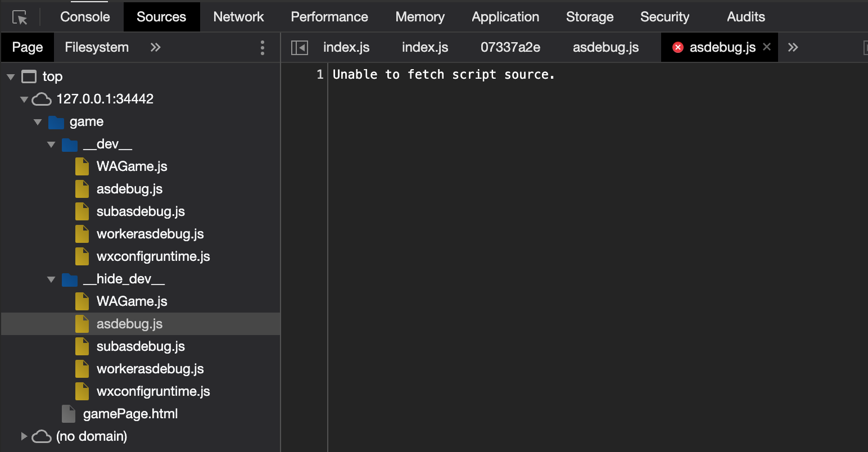Click the red error icon on asdebug.js tab

(677, 48)
